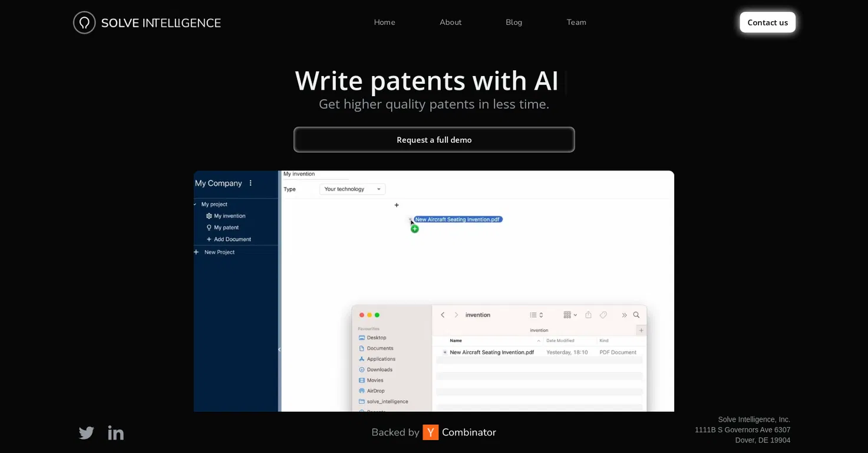Collapse the dark sidebar with the arrow handle
The height and width of the screenshot is (453, 868).
click(279, 350)
